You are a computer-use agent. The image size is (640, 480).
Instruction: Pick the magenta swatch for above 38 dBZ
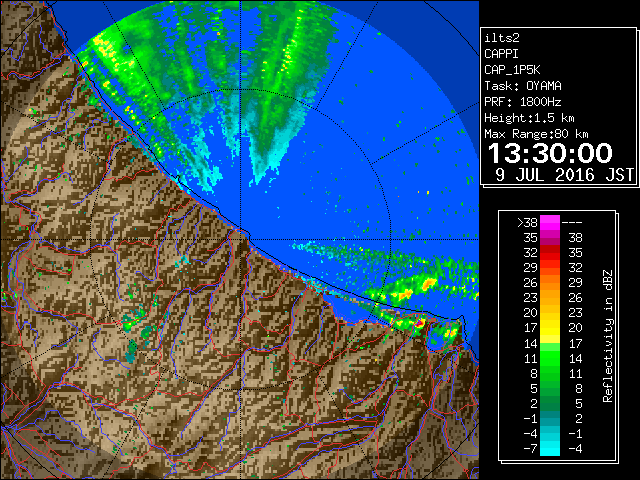pos(550,223)
